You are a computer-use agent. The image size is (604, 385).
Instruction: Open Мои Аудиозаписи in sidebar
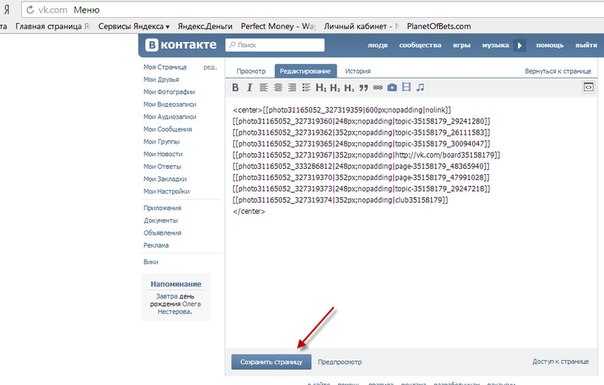(x=169, y=116)
